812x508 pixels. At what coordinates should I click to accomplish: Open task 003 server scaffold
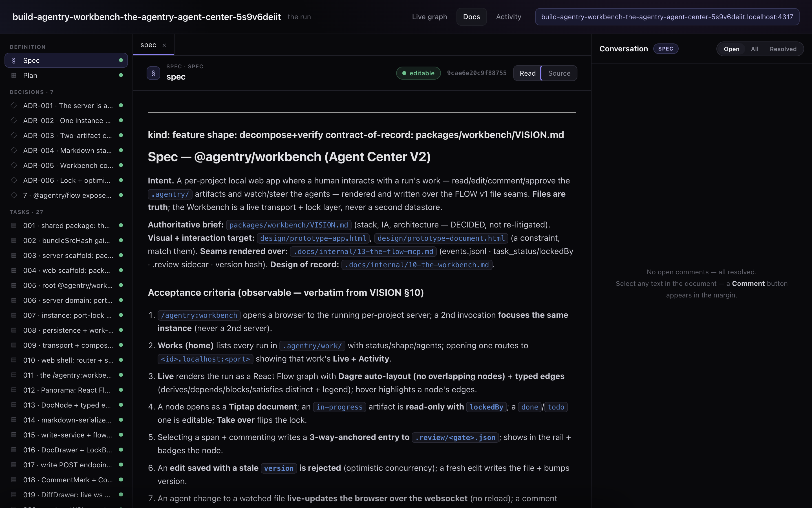[x=66, y=255]
